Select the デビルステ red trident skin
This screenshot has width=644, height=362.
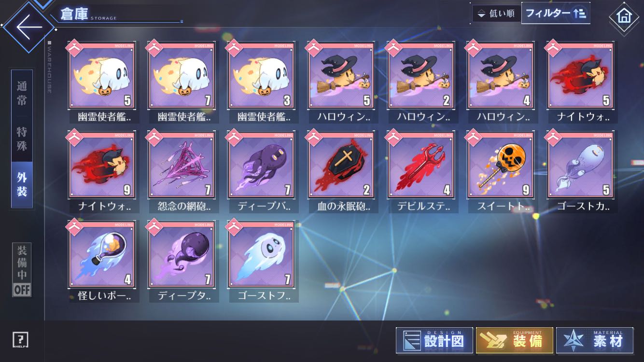pos(422,171)
